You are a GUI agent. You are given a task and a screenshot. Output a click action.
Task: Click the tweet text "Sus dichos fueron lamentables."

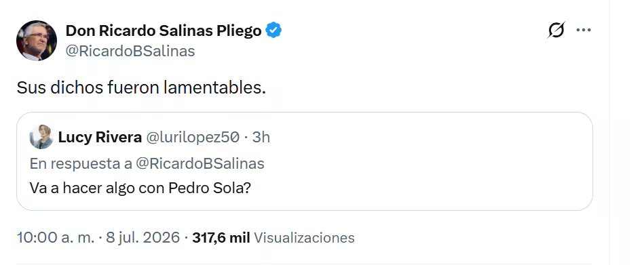click(141, 88)
